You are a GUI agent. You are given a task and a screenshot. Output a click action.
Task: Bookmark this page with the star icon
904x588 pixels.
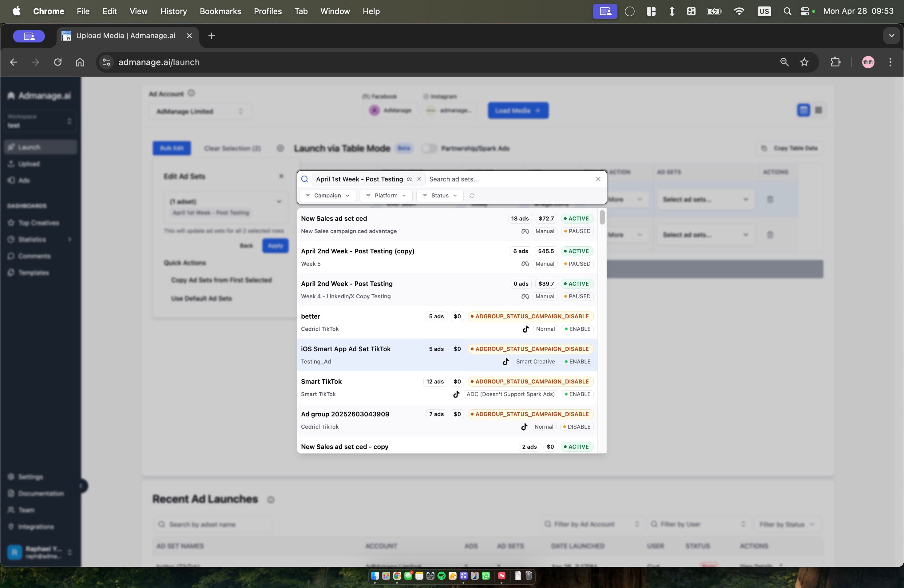click(x=804, y=62)
